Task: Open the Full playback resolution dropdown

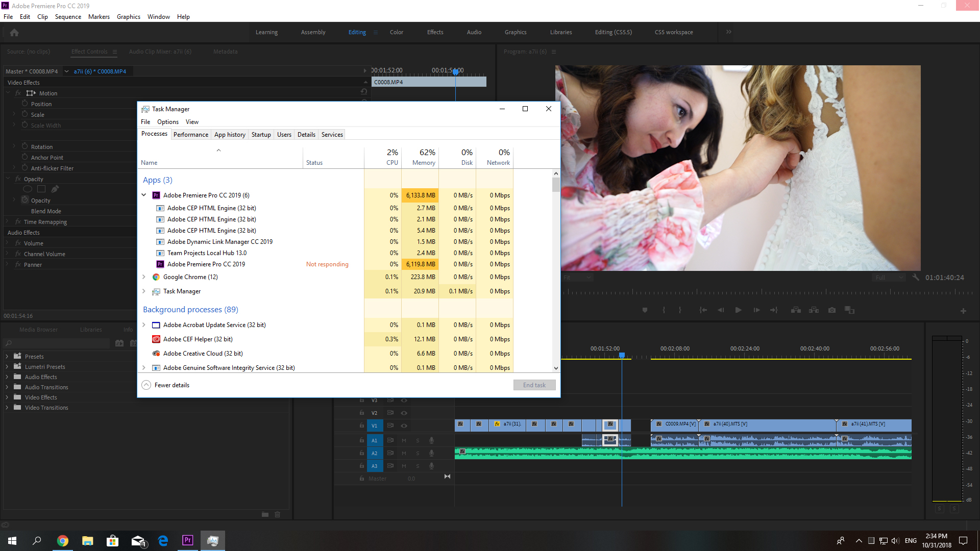Action: pos(889,278)
